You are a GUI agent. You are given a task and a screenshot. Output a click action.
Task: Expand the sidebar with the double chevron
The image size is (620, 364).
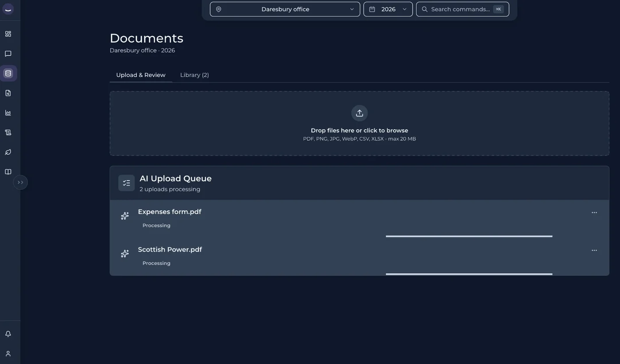[20, 182]
